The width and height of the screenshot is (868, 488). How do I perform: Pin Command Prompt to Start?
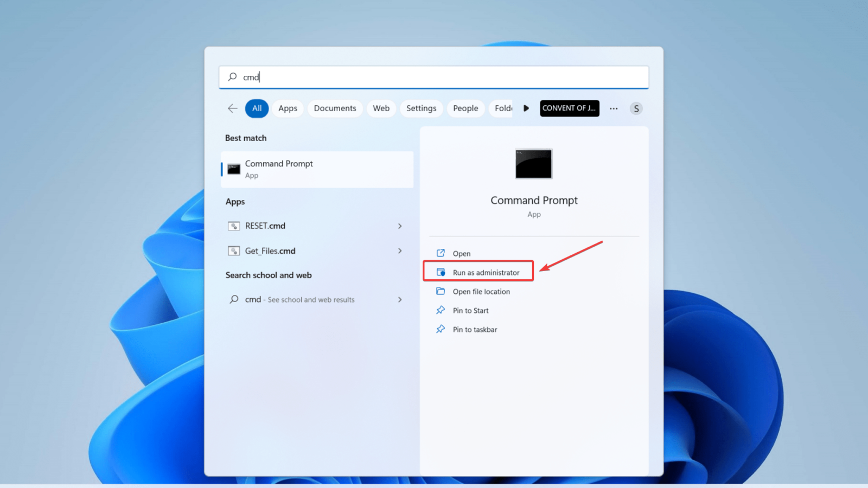[470, 310]
